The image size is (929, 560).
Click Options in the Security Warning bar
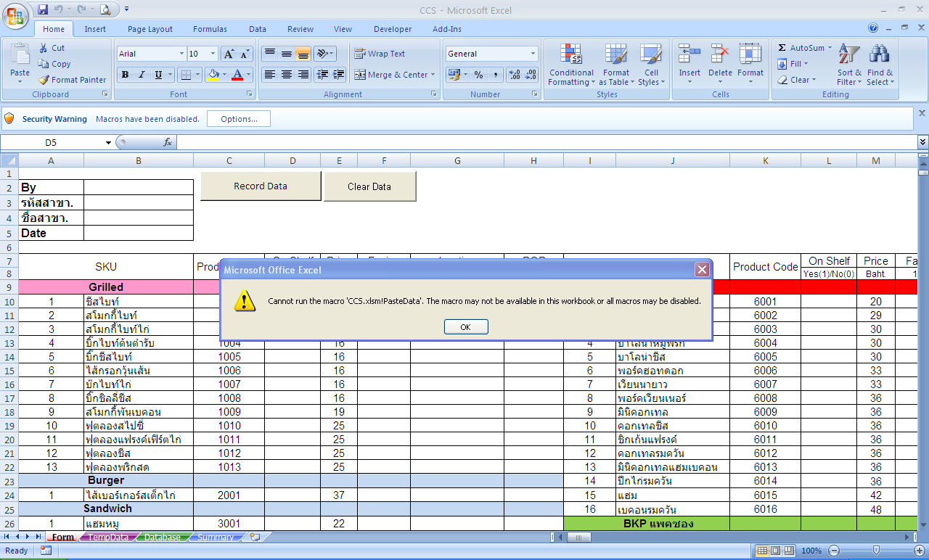tap(239, 119)
